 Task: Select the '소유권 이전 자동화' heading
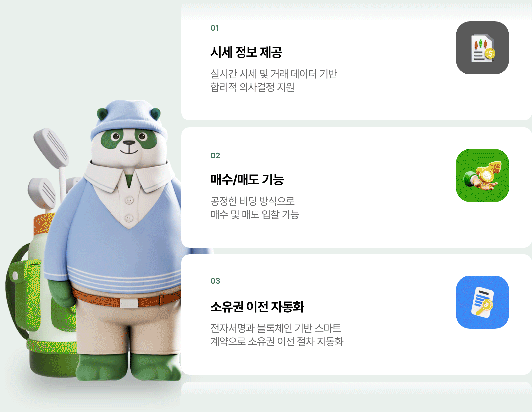tap(257, 307)
